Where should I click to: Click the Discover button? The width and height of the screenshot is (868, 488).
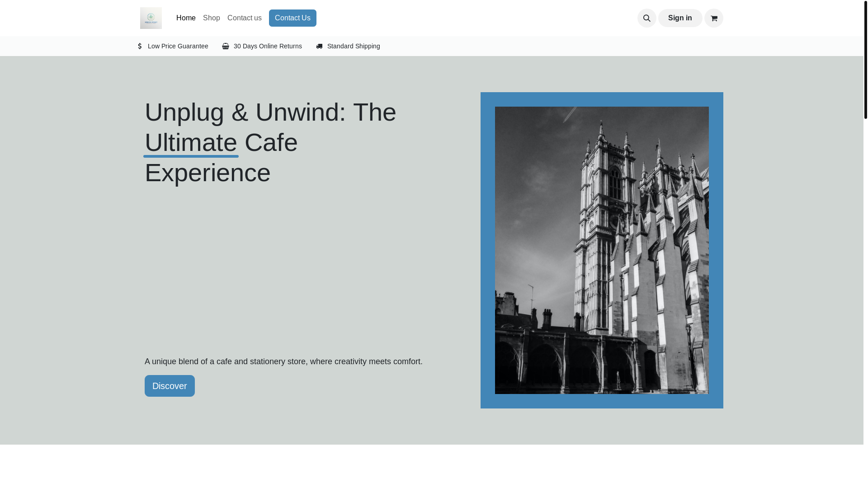[170, 386]
